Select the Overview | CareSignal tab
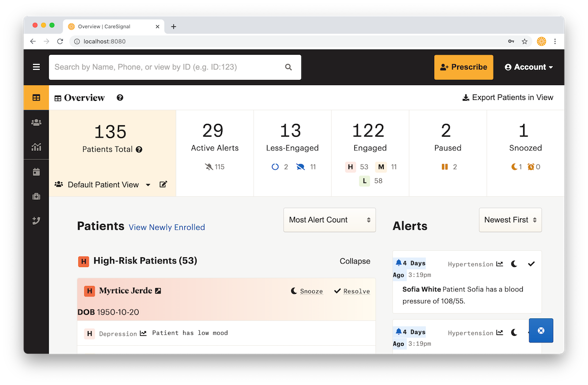588x385 pixels. 115,26
